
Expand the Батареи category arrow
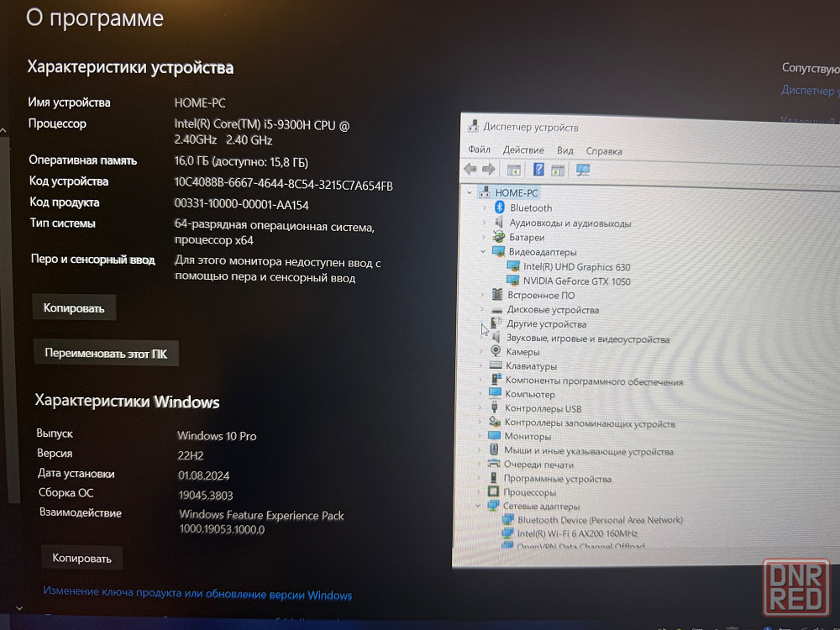point(483,237)
